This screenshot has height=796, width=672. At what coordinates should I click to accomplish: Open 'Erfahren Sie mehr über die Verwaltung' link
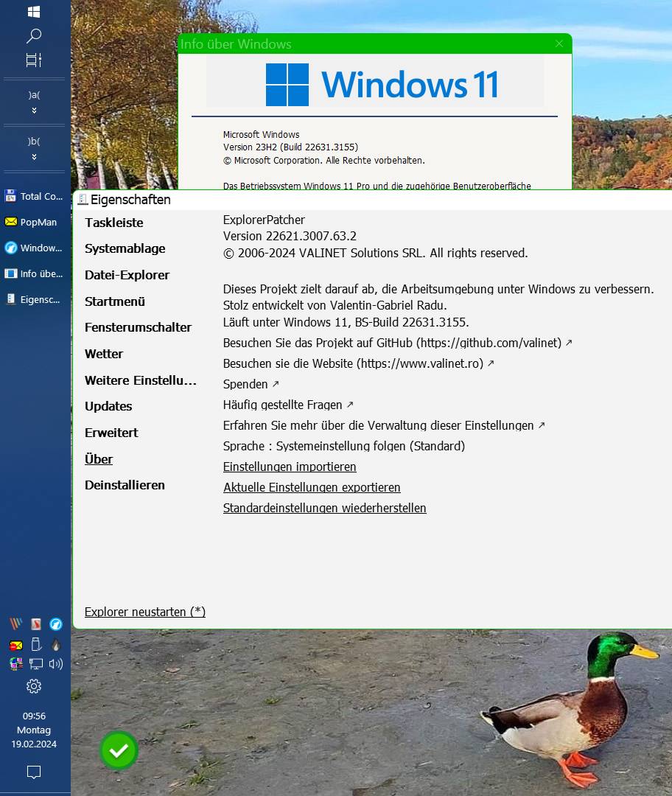click(x=384, y=425)
